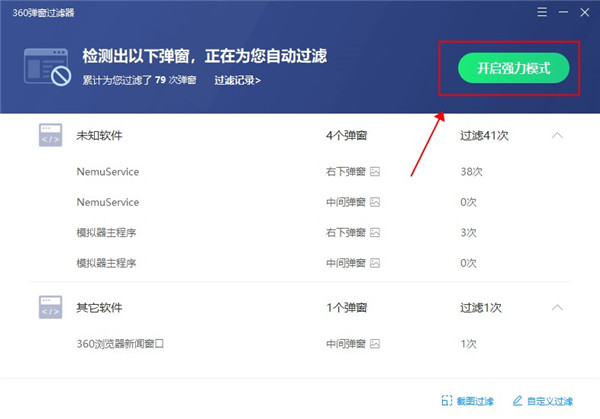Image resolution: width=600 pixels, height=419 pixels.
Task: Preview image for 360浏览器新闻窗口 popup
Action: pos(375,344)
